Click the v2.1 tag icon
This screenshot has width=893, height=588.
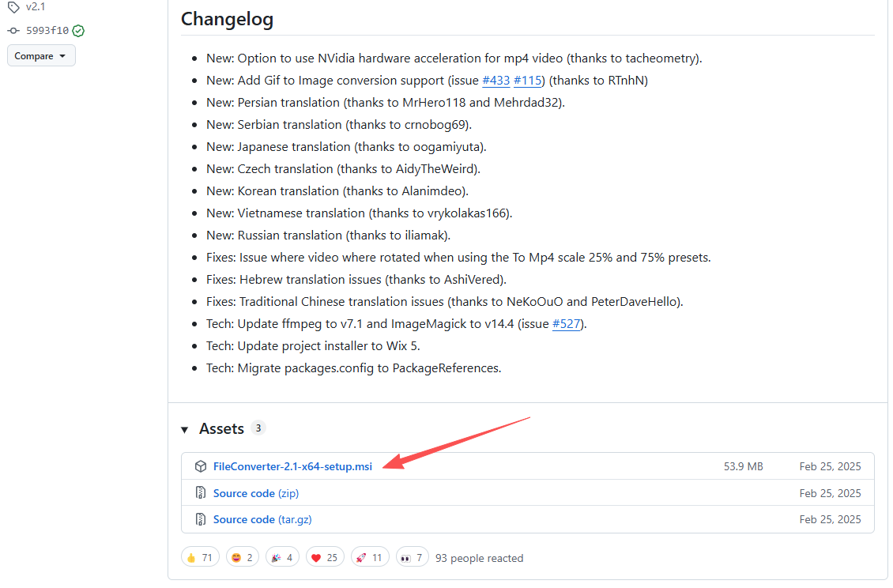(x=13, y=7)
